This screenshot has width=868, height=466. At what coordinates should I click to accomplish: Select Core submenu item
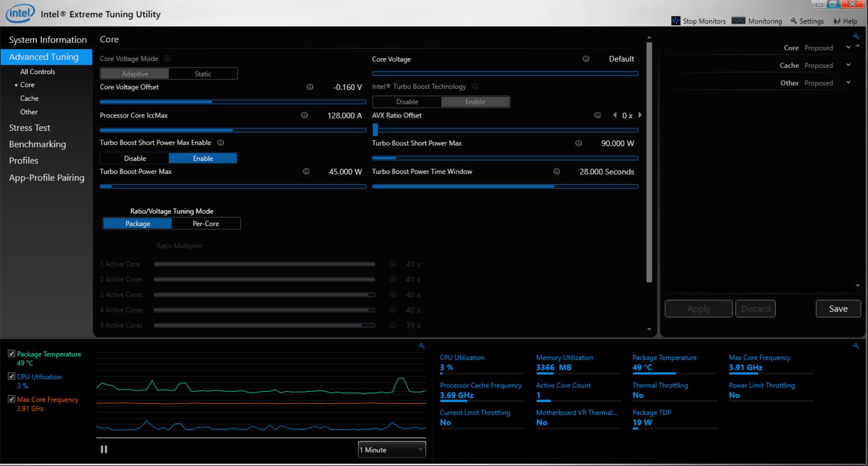coord(27,85)
